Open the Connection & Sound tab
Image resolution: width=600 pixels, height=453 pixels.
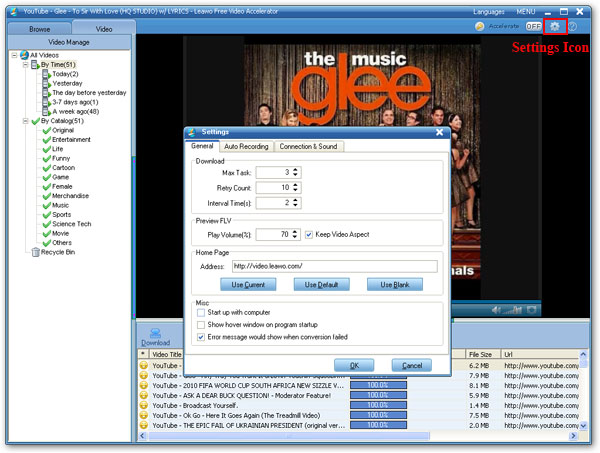coord(308,147)
